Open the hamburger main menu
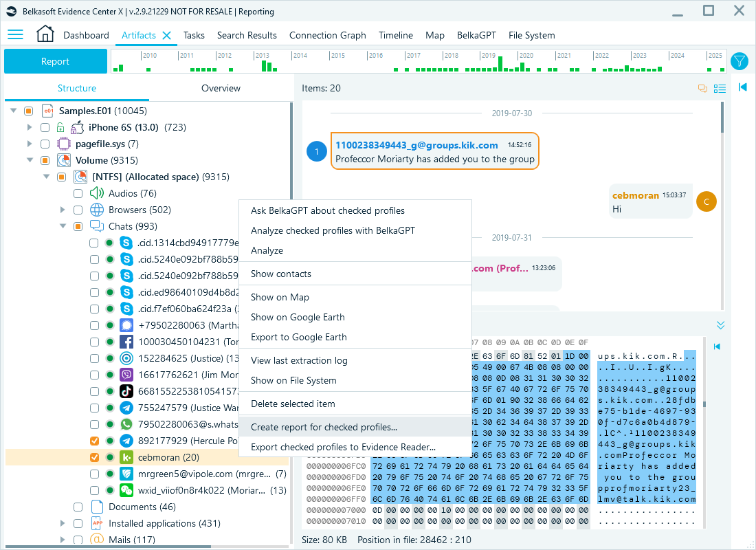 15,35
